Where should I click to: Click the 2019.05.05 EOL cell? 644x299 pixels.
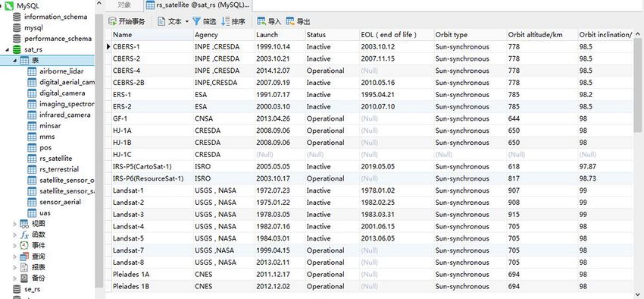pos(396,166)
